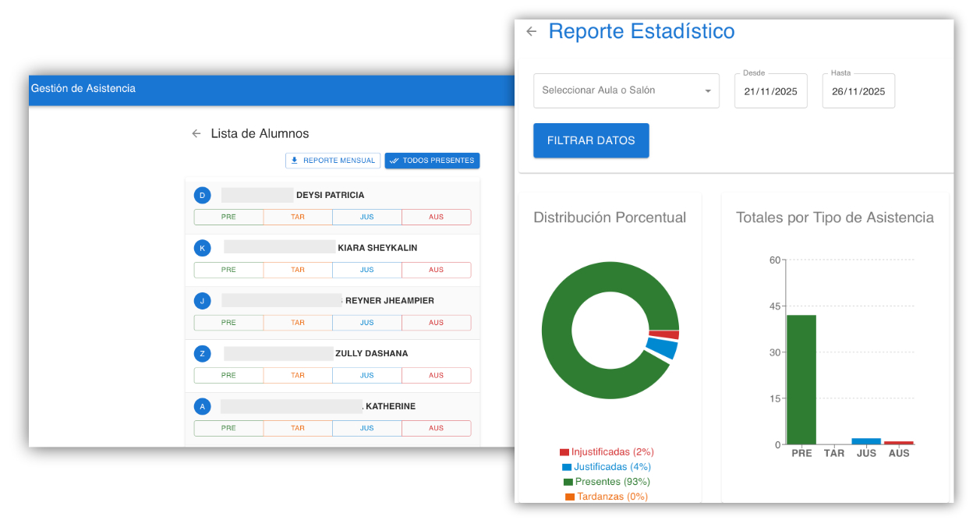Click the D avatar for Deysi Patricia
This screenshot has width=980, height=520.
click(x=202, y=196)
